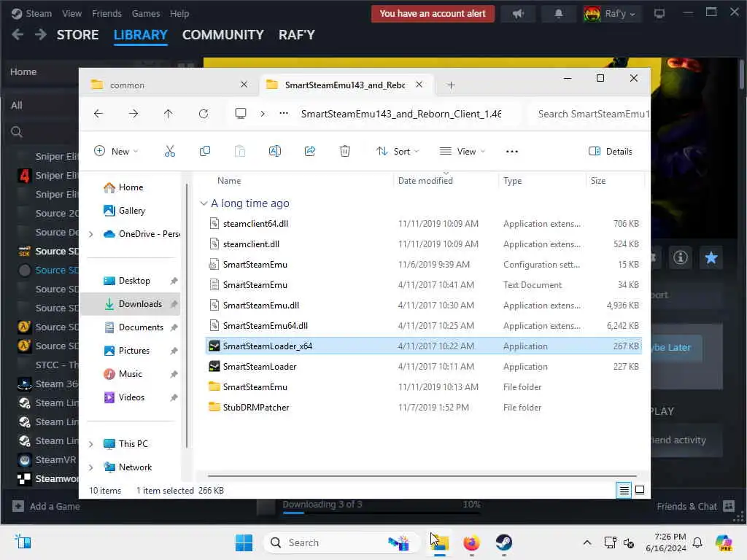Click Steam icon in the taskbar
Image resolution: width=747 pixels, height=560 pixels.
click(x=503, y=542)
